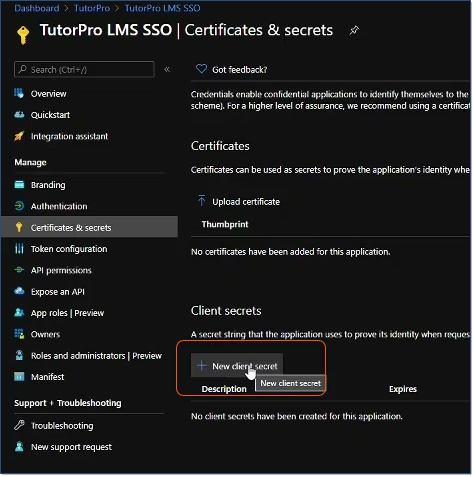Click the API permissions icon

pos(19,270)
